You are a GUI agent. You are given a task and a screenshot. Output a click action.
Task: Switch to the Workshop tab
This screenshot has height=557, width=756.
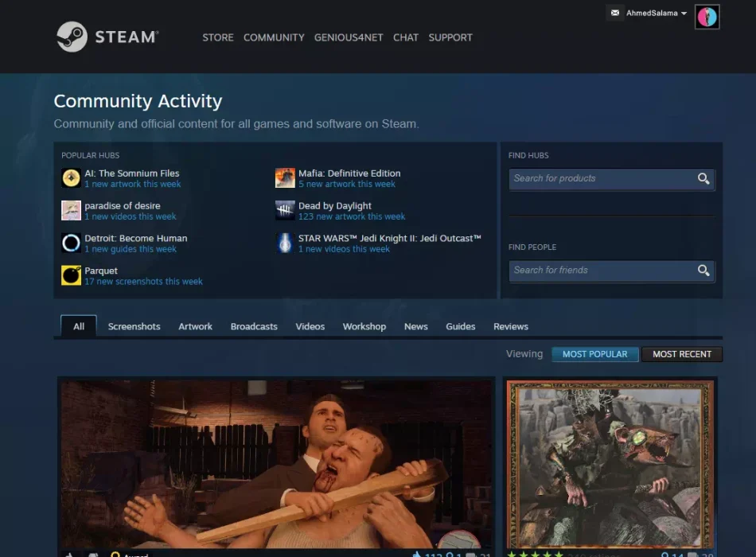pos(364,326)
